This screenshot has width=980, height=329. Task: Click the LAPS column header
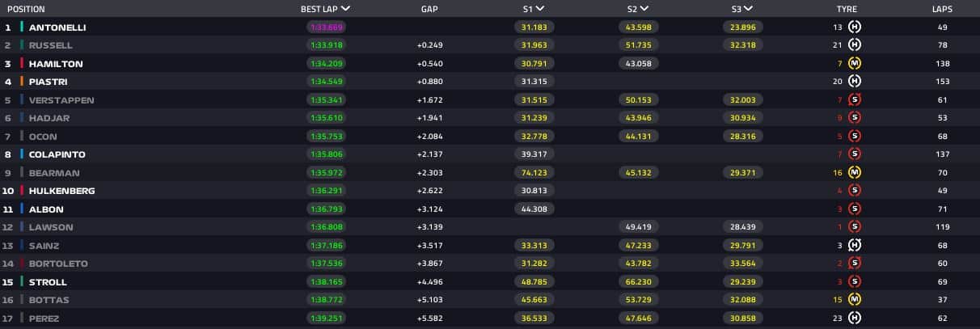click(942, 9)
